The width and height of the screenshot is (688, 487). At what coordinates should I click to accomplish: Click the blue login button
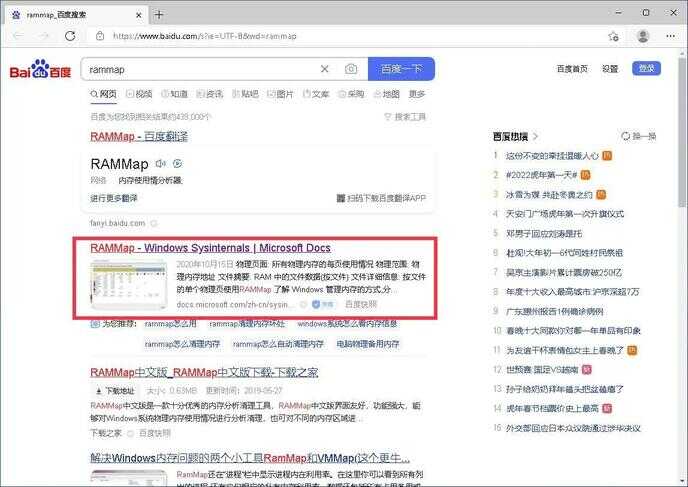pyautogui.click(x=646, y=68)
